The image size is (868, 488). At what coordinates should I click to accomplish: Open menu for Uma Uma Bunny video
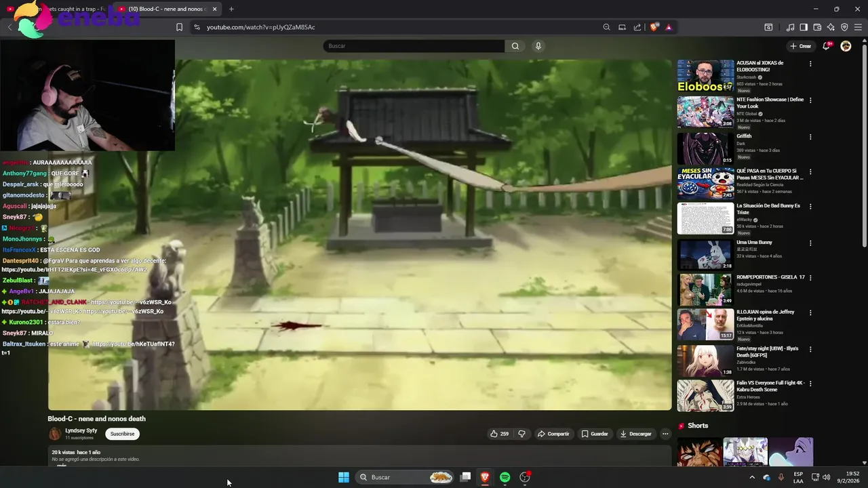click(x=810, y=243)
